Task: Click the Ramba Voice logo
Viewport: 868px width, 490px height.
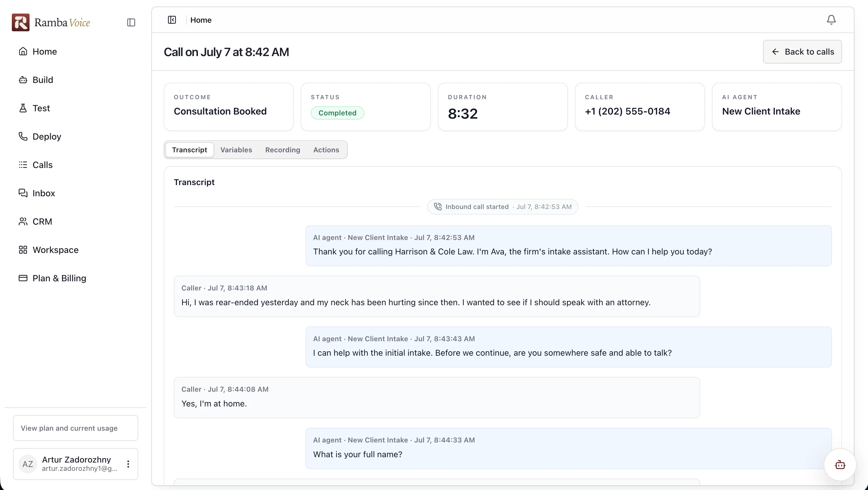Action: [x=51, y=22]
